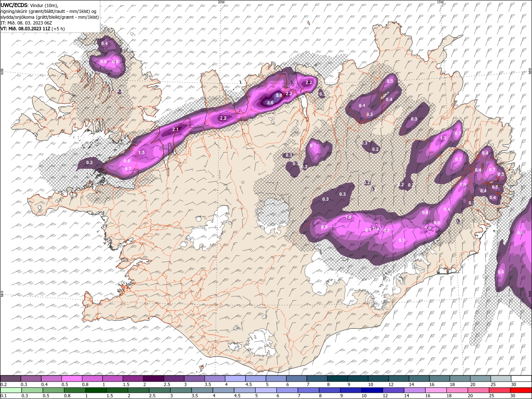
Task: Pick the deep blue swatch above bottom legend 10
Action: [372, 390]
